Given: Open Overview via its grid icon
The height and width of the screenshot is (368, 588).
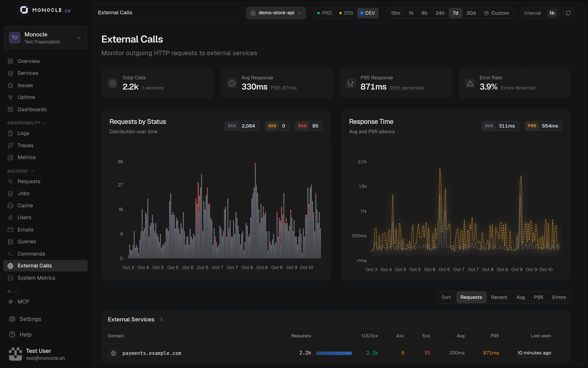Looking at the screenshot, I should [x=10, y=61].
